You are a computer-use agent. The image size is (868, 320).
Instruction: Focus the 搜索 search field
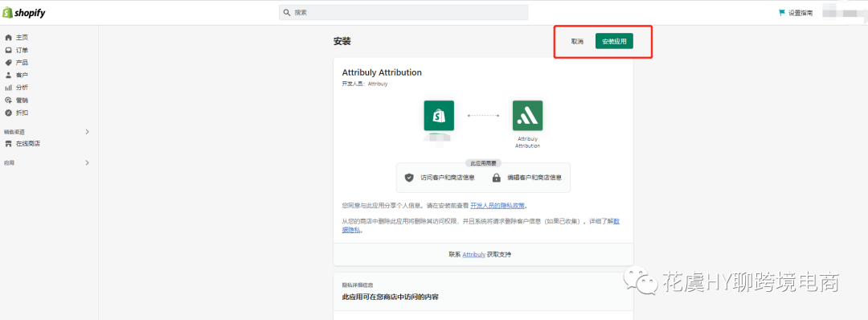(403, 12)
